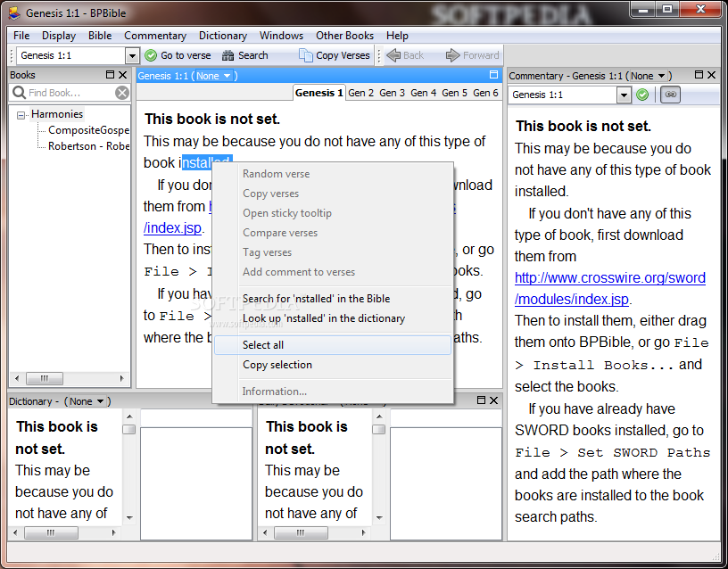
Task: Open /index.jsp link in Bible panel
Action: [172, 228]
